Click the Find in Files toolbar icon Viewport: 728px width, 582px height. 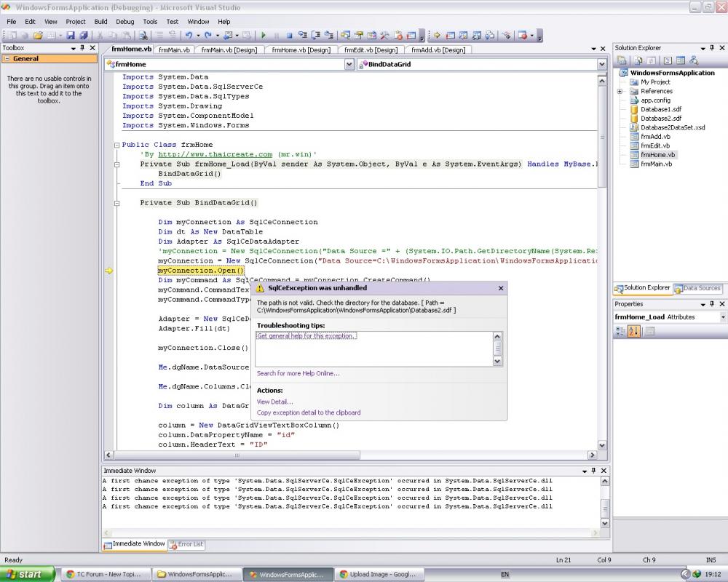[143, 35]
